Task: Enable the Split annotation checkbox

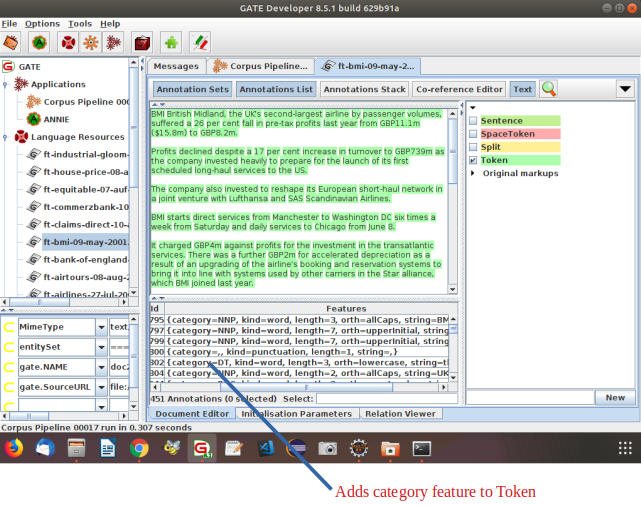Action: click(473, 147)
